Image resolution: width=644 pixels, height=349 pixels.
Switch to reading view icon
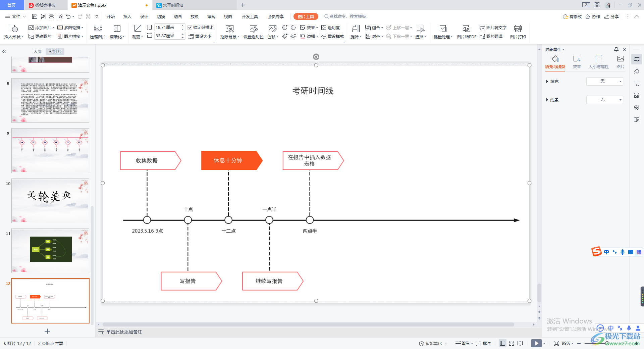pyautogui.click(x=520, y=343)
